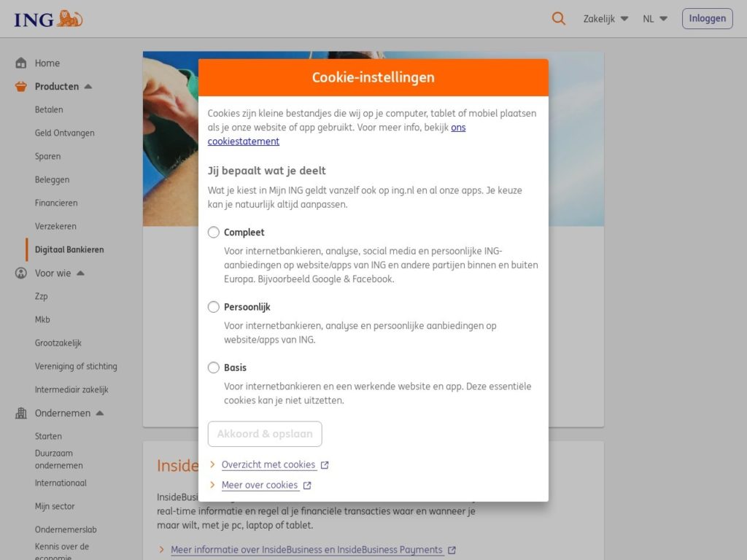Open the NL language dropdown
The image size is (747, 560).
point(654,19)
